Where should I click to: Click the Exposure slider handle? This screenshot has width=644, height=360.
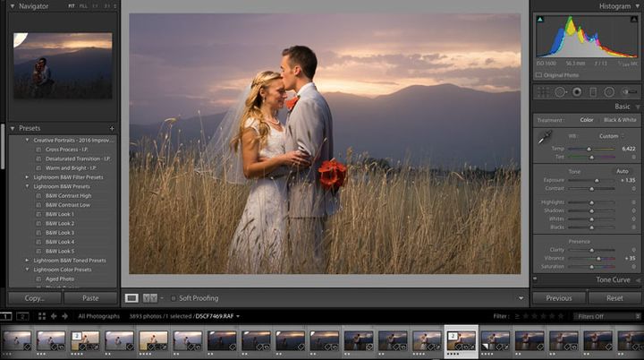597,180
